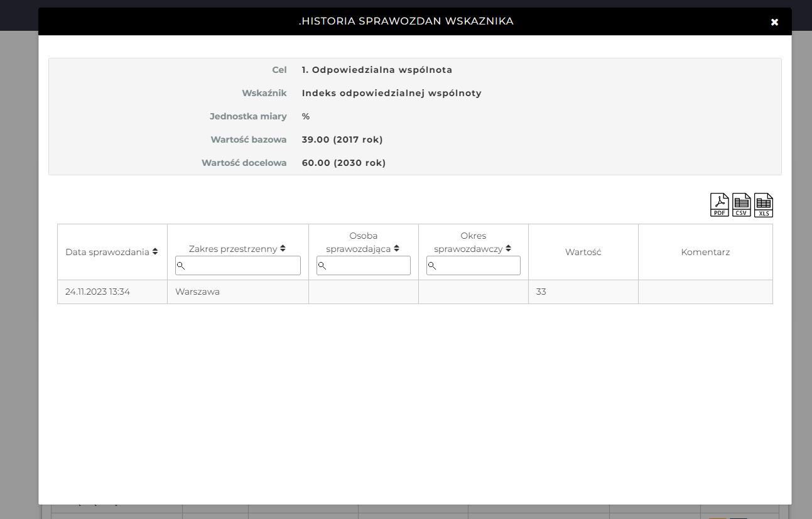Select the Okres sprawozdawczy filter input
Screen dimensions: 812x519
tap(474, 266)
